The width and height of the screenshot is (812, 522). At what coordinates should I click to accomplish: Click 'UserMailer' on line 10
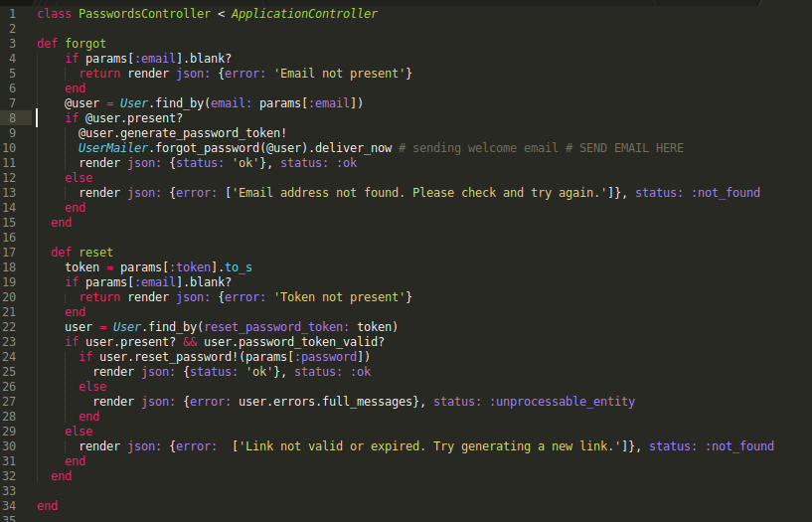[113, 148]
